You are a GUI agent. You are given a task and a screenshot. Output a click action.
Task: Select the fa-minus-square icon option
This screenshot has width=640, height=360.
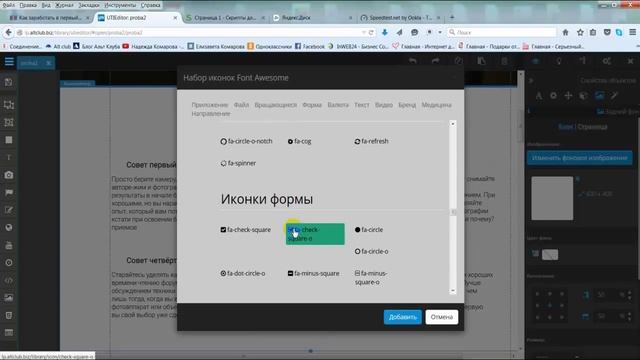(x=313, y=273)
